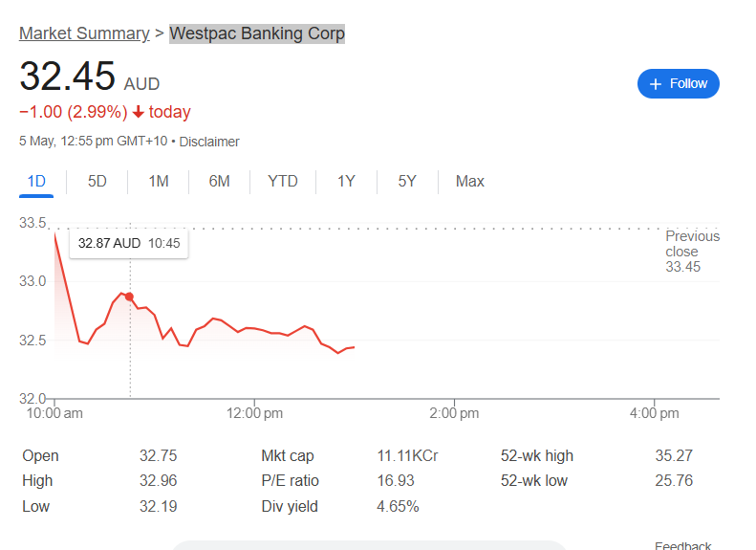Switch to the 1Y chart tab

(x=346, y=181)
